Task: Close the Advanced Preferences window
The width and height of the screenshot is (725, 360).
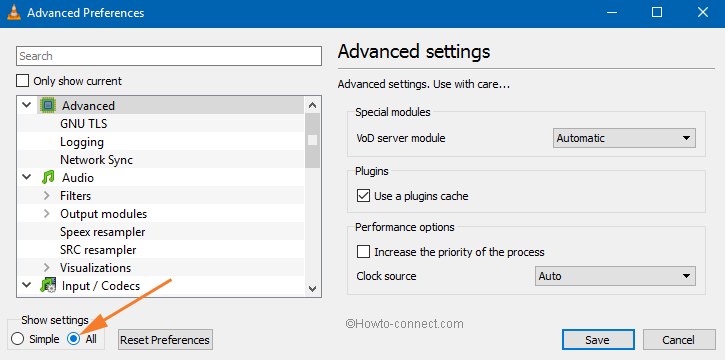Action: 702,12
